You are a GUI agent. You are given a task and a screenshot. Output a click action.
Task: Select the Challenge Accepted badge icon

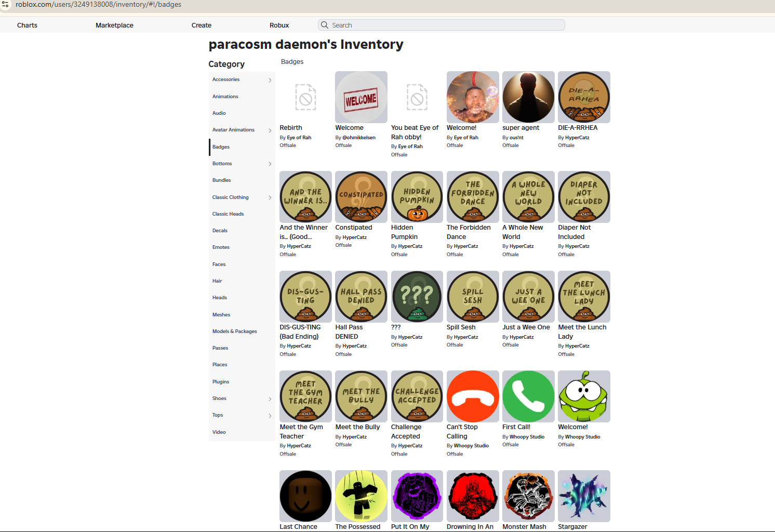[417, 396]
